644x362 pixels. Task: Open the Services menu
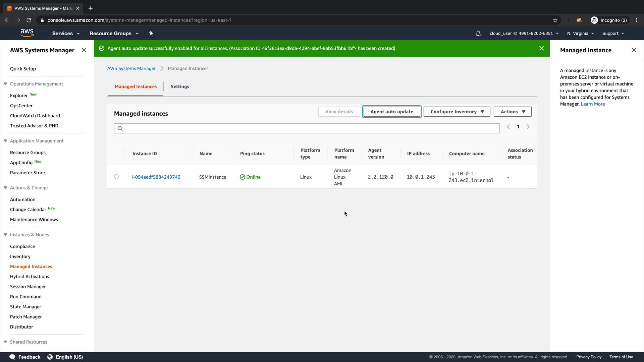(66, 34)
